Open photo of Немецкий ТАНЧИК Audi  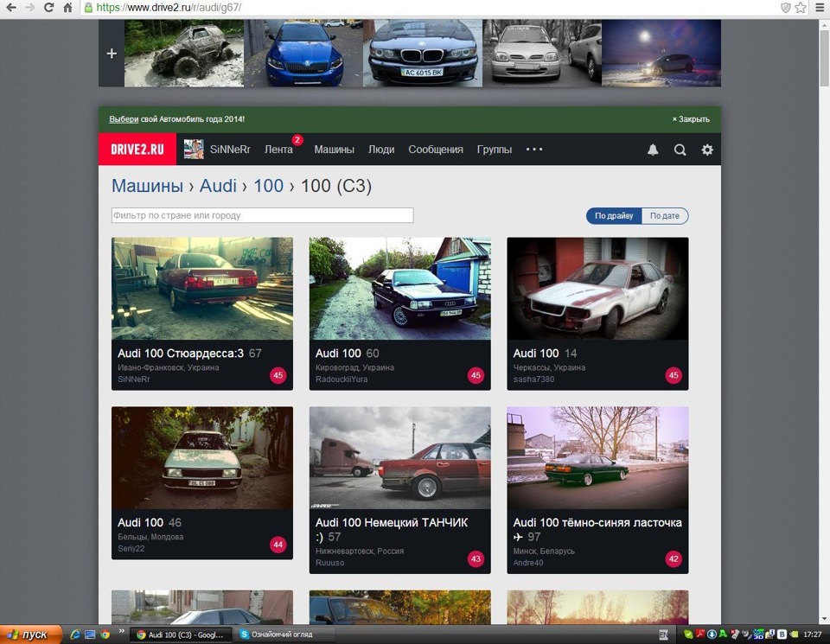(x=399, y=458)
